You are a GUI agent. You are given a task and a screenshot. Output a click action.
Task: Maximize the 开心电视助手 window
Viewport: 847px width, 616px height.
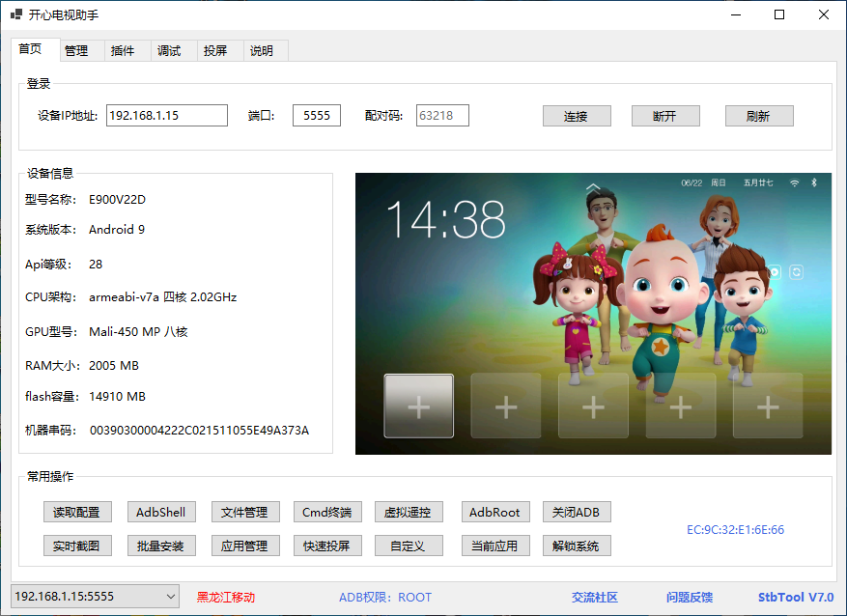point(779,14)
